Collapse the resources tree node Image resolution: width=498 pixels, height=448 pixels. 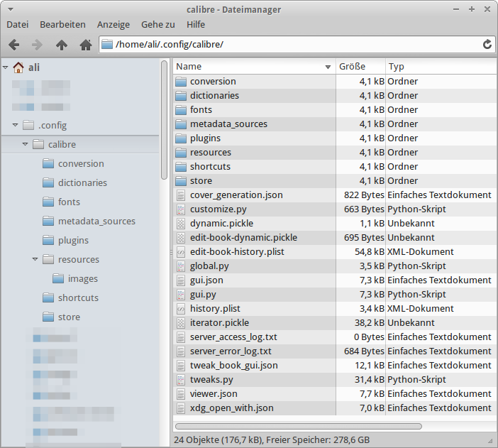(35, 259)
